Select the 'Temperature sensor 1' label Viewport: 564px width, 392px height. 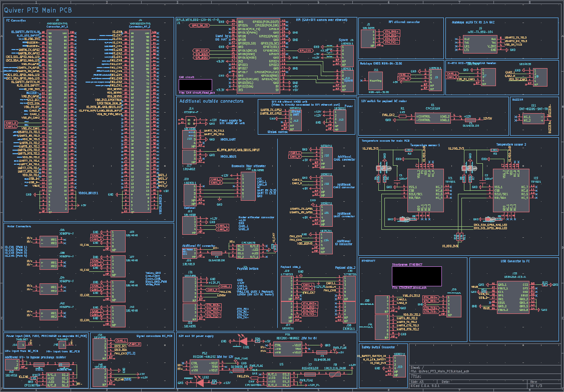pyautogui.click(x=425, y=145)
